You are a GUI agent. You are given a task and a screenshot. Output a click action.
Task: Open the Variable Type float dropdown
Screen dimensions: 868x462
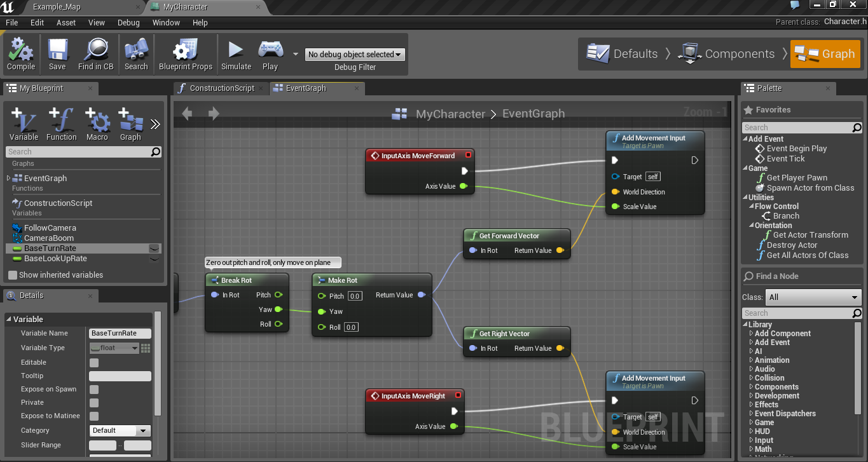pos(113,348)
